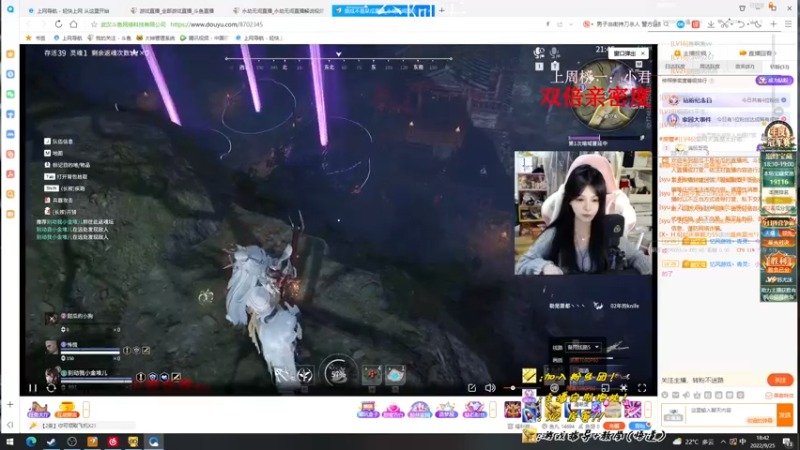Expand the address bar dropdown chevron
The height and width of the screenshot is (450, 800).
[x=571, y=24]
